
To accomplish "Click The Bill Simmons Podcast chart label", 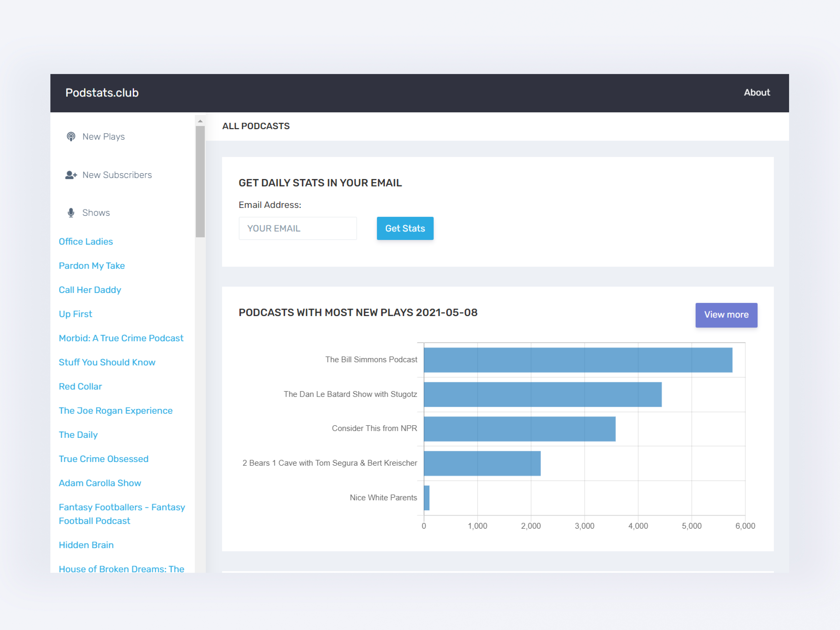I will pyautogui.click(x=371, y=360).
